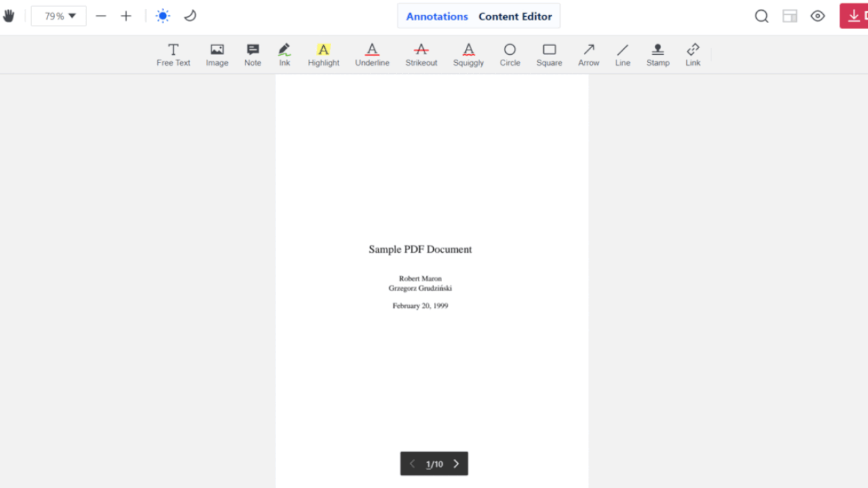Select the Squiggly underline tool
The height and width of the screenshot is (488, 868).
click(x=469, y=55)
